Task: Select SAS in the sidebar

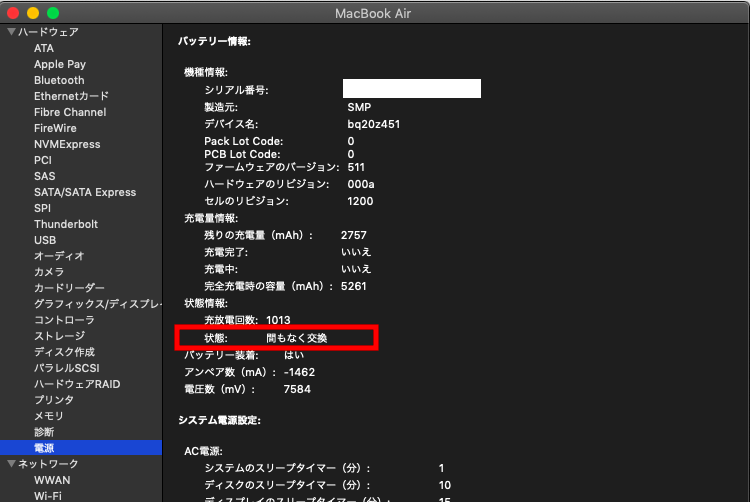Action: click(45, 176)
